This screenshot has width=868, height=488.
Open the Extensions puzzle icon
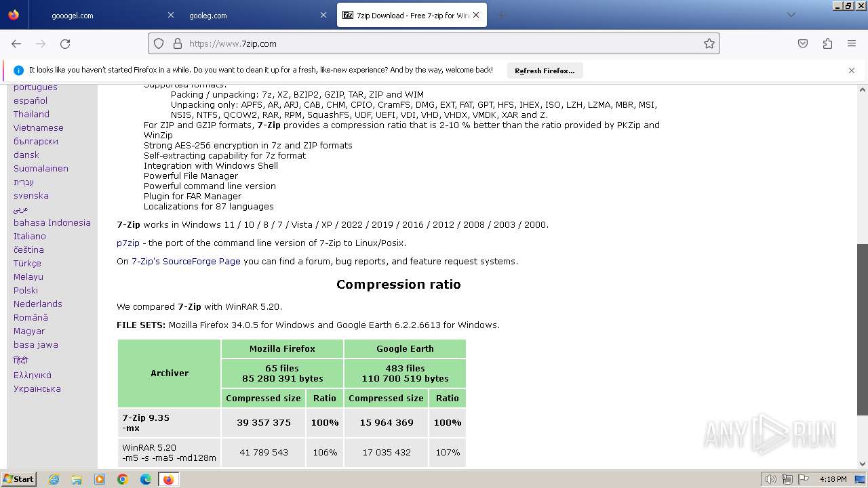[x=827, y=43]
